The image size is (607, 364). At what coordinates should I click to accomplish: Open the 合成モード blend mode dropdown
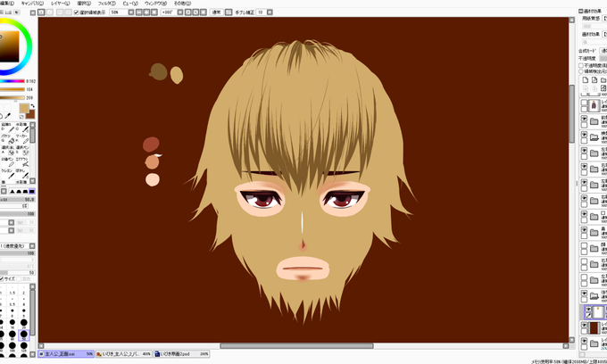(x=603, y=51)
